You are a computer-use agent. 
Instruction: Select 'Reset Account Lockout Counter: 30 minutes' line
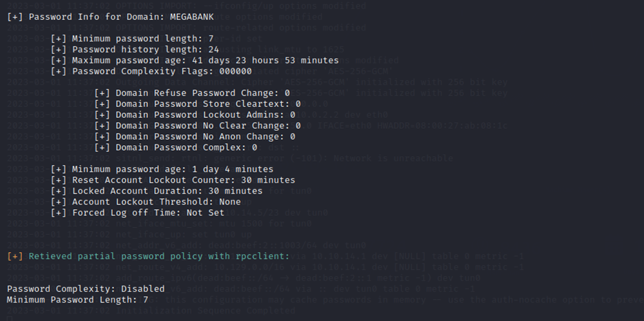(x=173, y=180)
